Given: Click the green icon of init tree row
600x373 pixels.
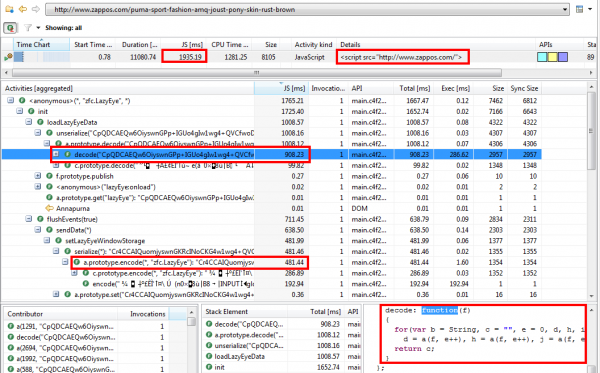Looking at the screenshot, I should (31, 111).
